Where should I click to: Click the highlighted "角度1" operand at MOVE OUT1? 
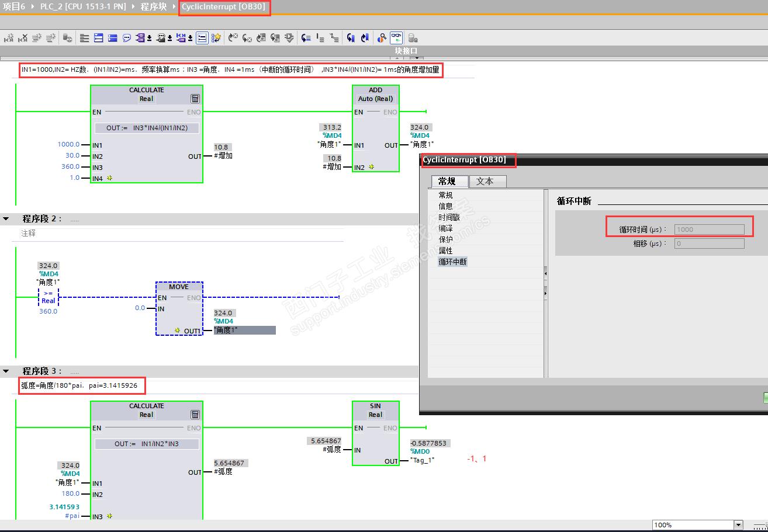[x=244, y=331]
